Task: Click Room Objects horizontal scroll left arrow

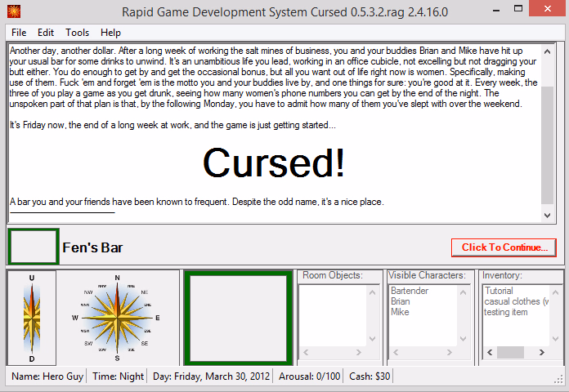Action: (x=306, y=353)
